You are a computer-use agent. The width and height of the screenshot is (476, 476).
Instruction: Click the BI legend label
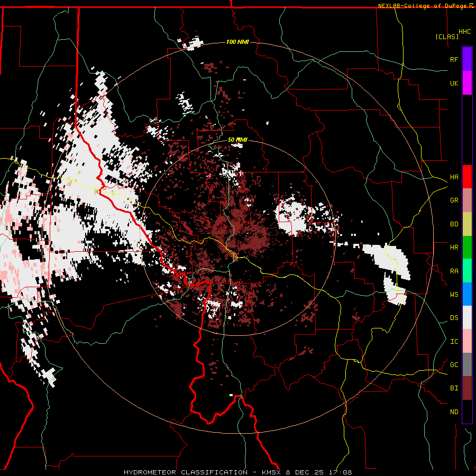point(454,388)
